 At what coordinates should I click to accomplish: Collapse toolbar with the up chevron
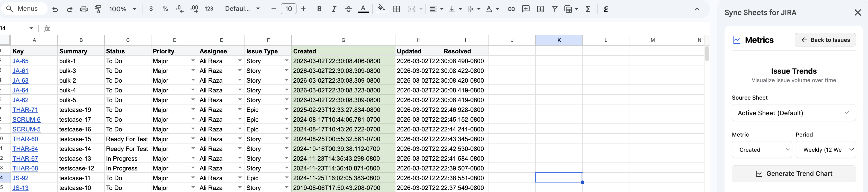(x=697, y=9)
